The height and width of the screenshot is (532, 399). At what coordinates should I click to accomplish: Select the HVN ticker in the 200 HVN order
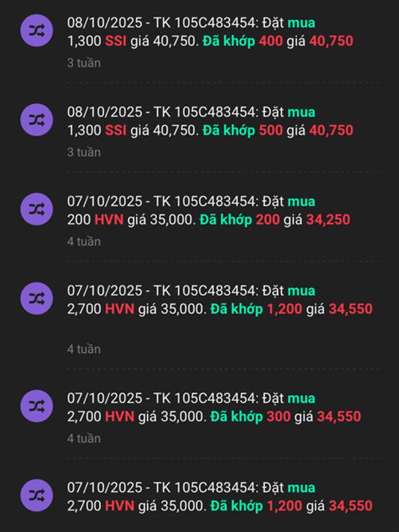pyautogui.click(x=108, y=219)
